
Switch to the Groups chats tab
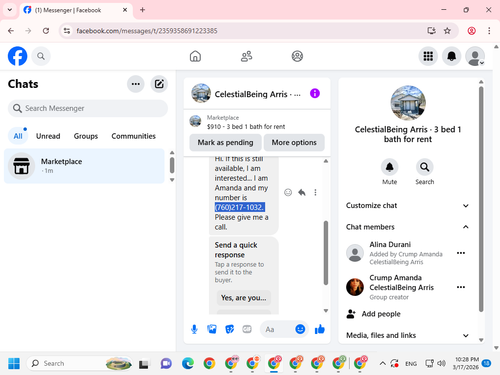pyautogui.click(x=86, y=136)
